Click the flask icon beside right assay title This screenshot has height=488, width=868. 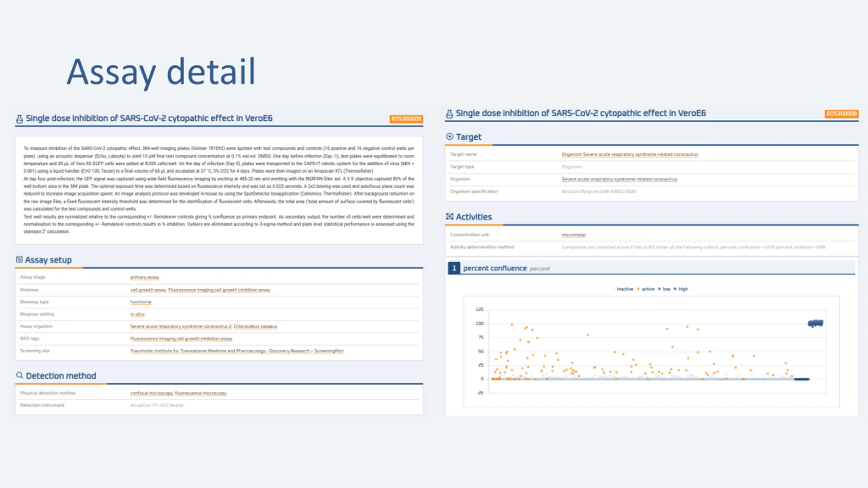pyautogui.click(x=449, y=114)
